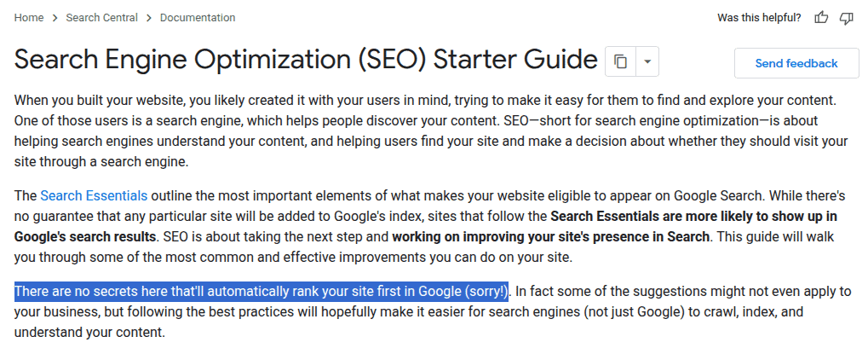
Task: Click the chevron between Home and Search Central
Action: click(x=55, y=18)
